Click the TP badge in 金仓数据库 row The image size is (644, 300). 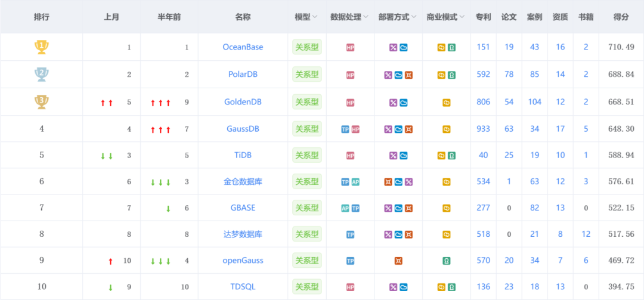click(345, 182)
